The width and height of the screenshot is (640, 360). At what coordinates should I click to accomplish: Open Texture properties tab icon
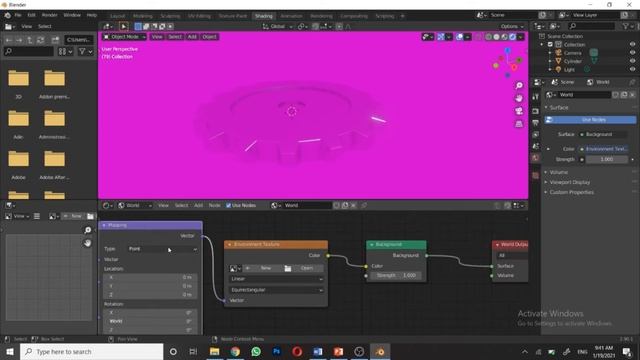(x=536, y=176)
